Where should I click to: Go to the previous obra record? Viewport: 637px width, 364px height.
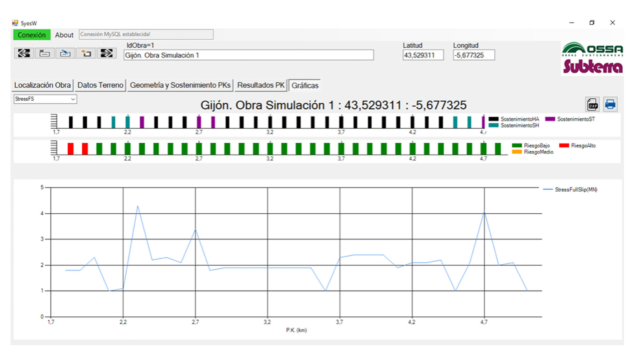click(x=24, y=53)
